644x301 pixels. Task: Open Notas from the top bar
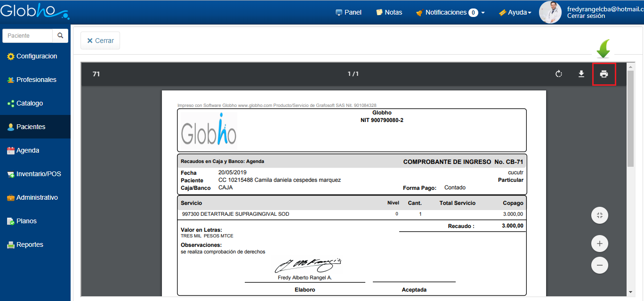[389, 13]
